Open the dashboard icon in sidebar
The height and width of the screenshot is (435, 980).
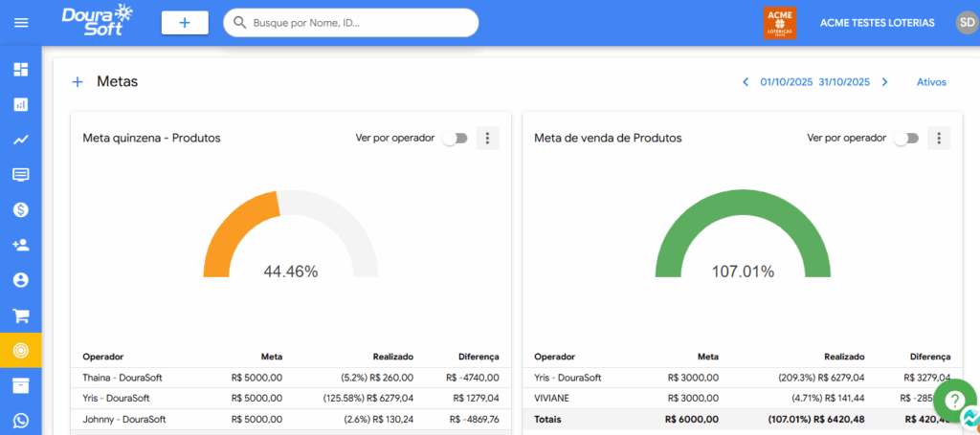(x=21, y=70)
